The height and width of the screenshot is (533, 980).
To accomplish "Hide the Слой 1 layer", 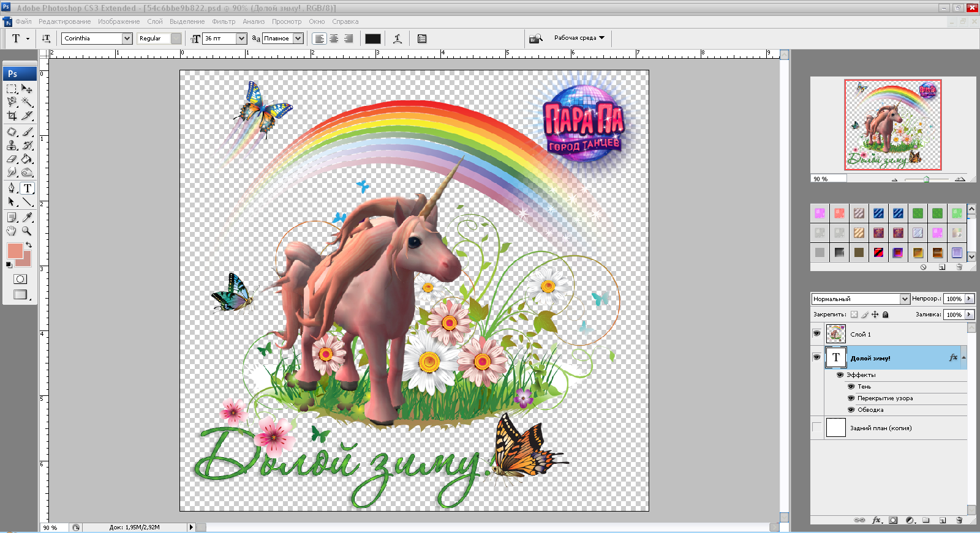I will point(816,334).
